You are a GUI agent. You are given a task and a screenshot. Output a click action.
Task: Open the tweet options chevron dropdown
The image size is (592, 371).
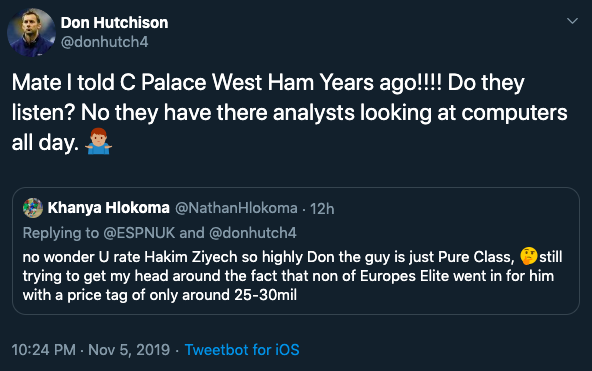[572, 21]
